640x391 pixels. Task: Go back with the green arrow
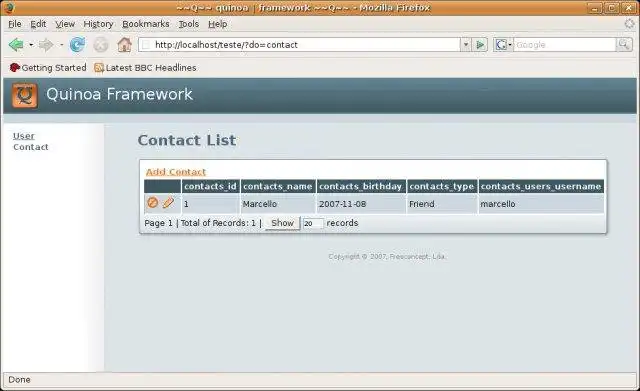[16, 44]
